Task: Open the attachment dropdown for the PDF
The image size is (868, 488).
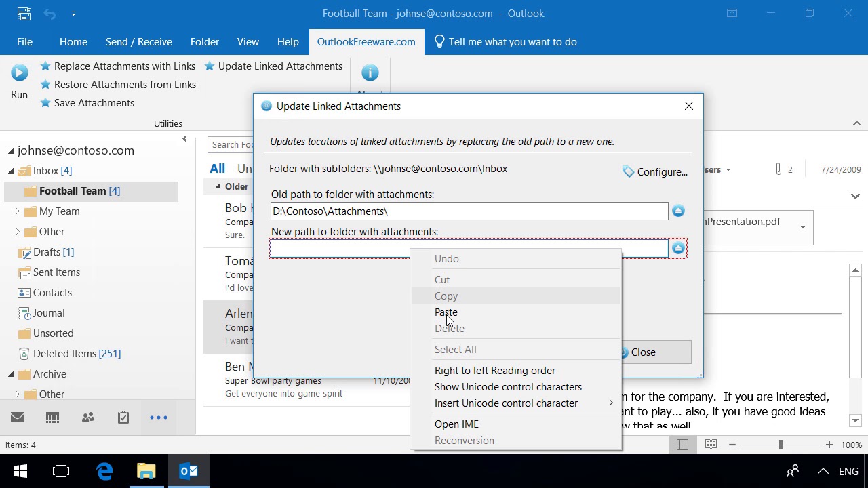Action: [x=803, y=228]
